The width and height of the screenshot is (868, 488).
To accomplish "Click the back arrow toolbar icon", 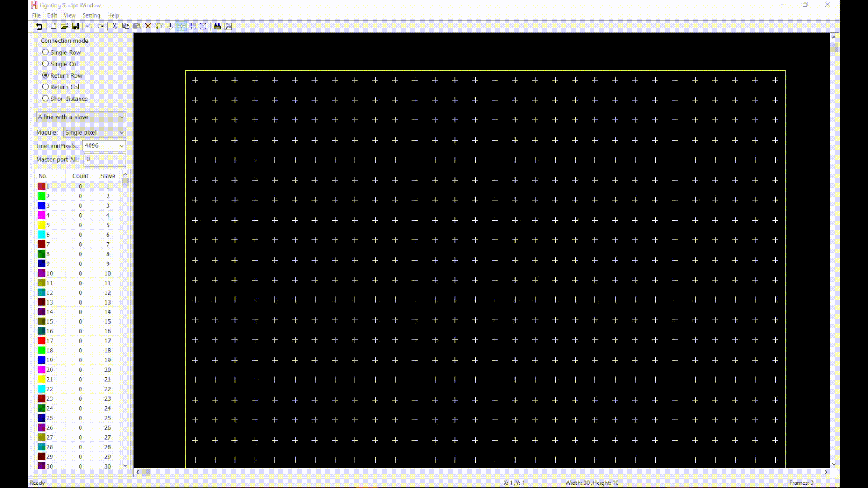I will pos(39,26).
